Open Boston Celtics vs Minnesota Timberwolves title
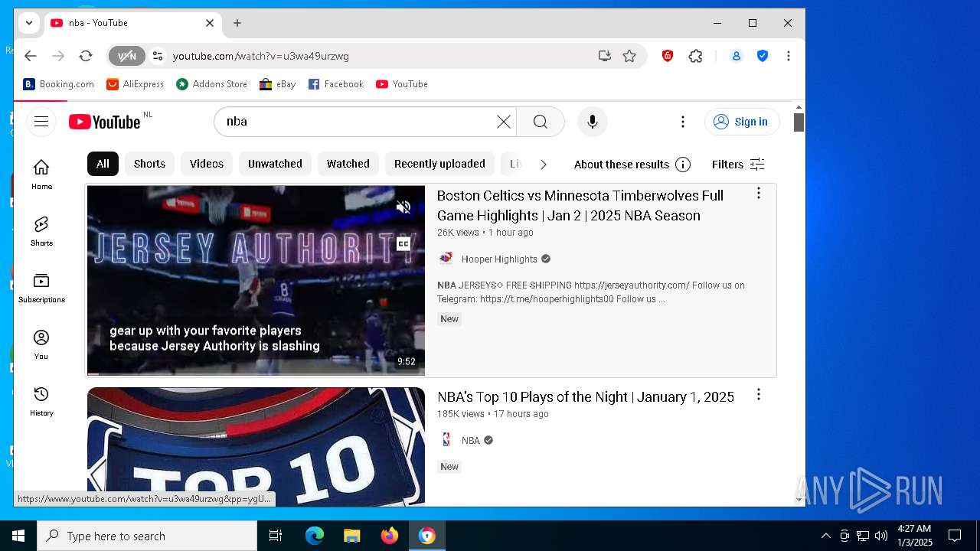Screen dimensions: 980x551 (580, 205)
